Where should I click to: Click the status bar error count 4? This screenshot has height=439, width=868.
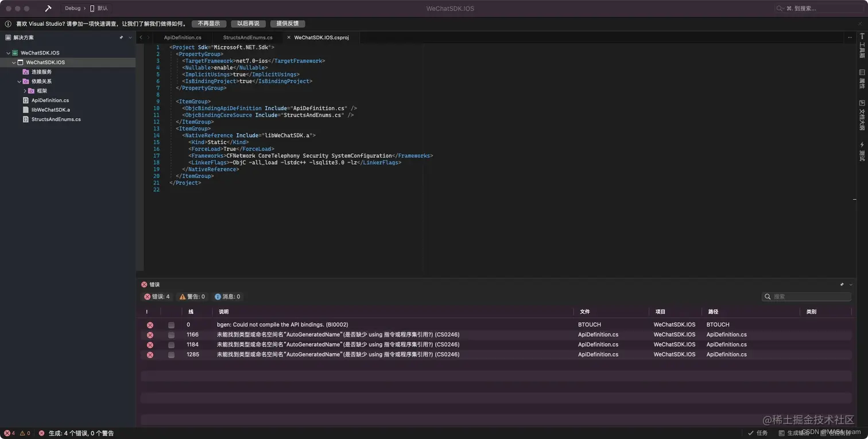[x=10, y=433]
